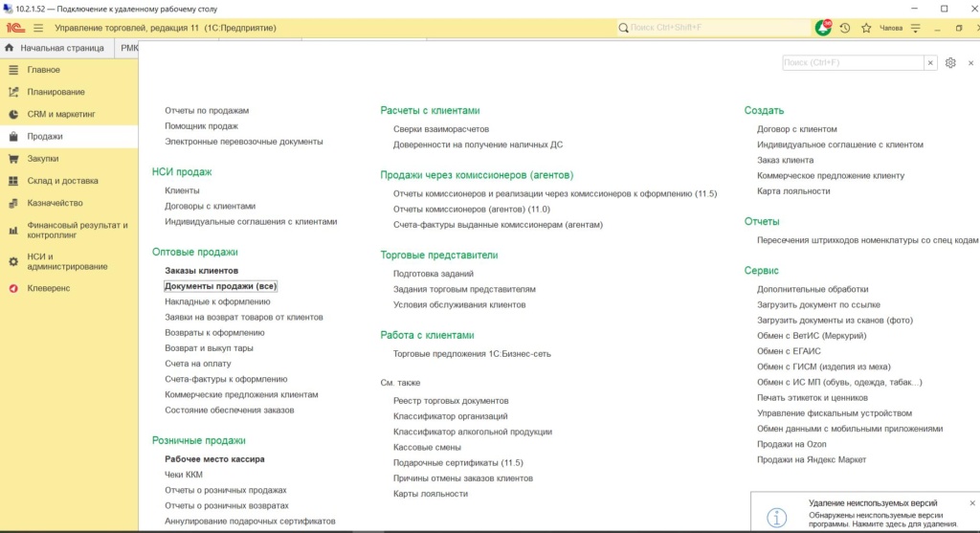Viewport: 980px width, 533px height.
Task: Open menu settings gear icon
Action: (x=950, y=62)
